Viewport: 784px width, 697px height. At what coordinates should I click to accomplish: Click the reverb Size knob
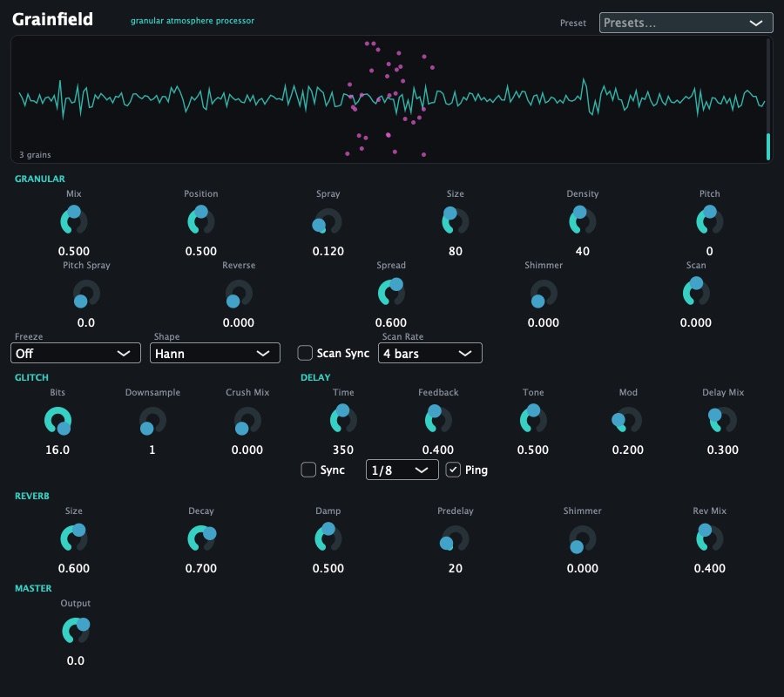[74, 538]
